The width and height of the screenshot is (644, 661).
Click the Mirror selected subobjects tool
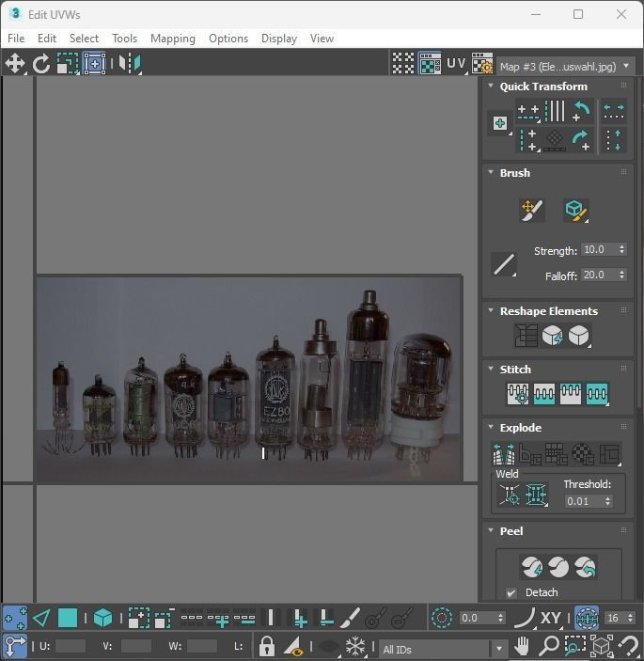(130, 64)
